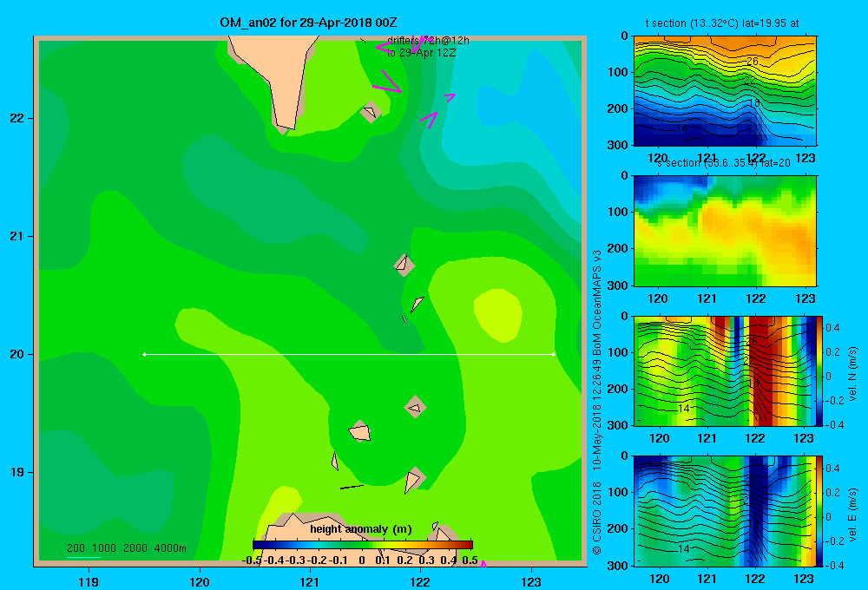Click the "to 29-Apr 12Z" annotation text

coord(421,53)
